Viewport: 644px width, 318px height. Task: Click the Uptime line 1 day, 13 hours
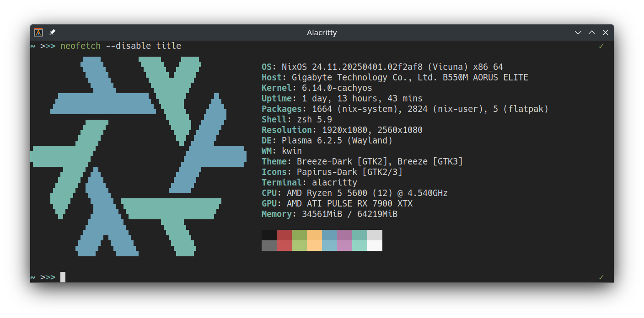point(342,98)
